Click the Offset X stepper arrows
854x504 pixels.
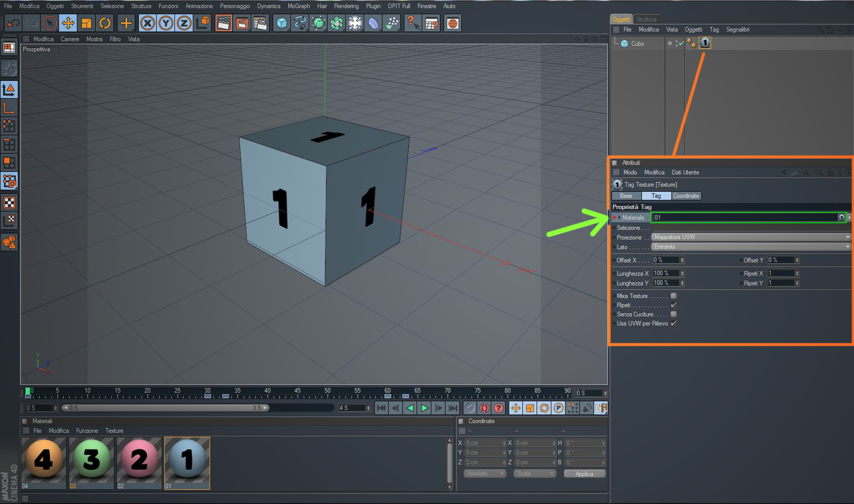[682, 260]
